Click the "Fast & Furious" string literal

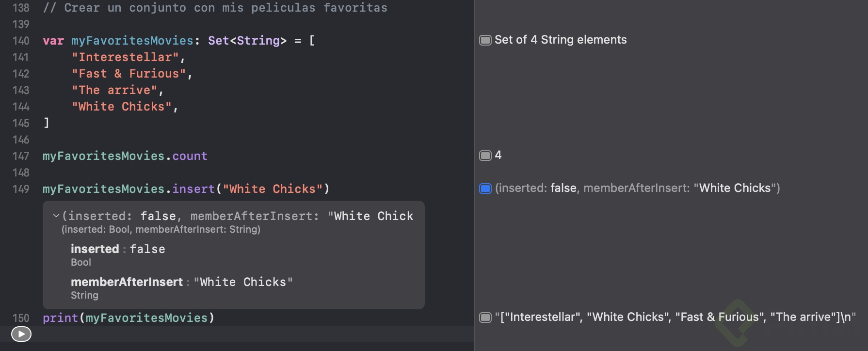[x=129, y=74]
